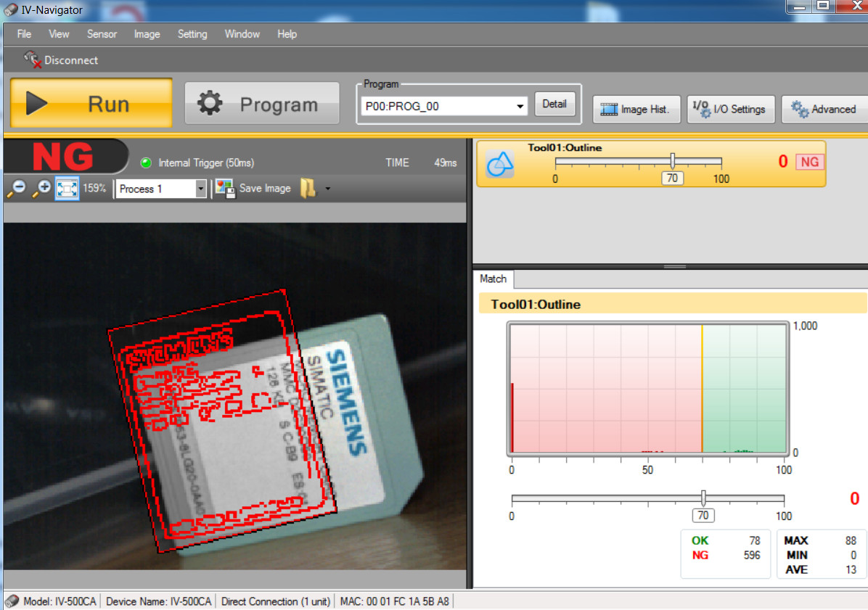Open the Window menu
Image resolution: width=868 pixels, height=610 pixels.
click(x=242, y=34)
